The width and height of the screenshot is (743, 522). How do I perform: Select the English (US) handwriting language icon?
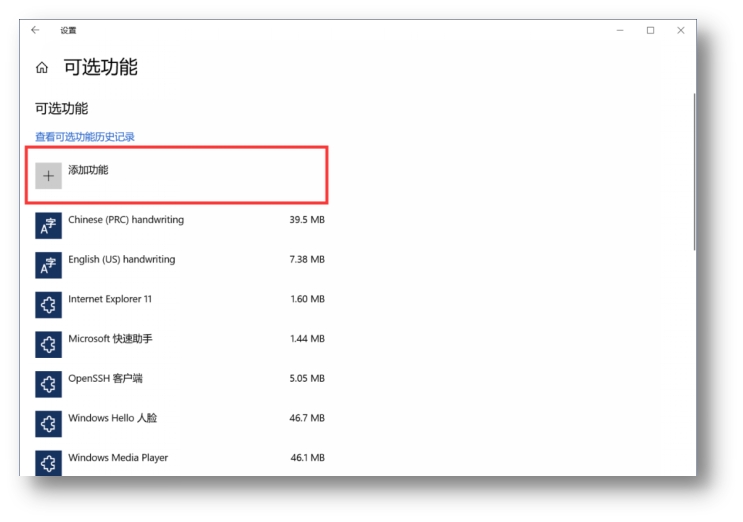tap(48, 265)
